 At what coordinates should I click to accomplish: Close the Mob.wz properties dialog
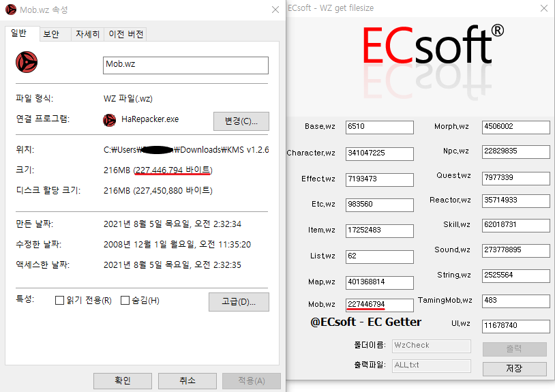pyautogui.click(x=275, y=10)
